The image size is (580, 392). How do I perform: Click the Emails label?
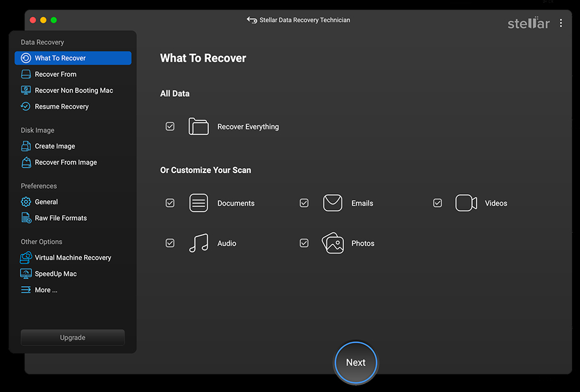pos(362,203)
